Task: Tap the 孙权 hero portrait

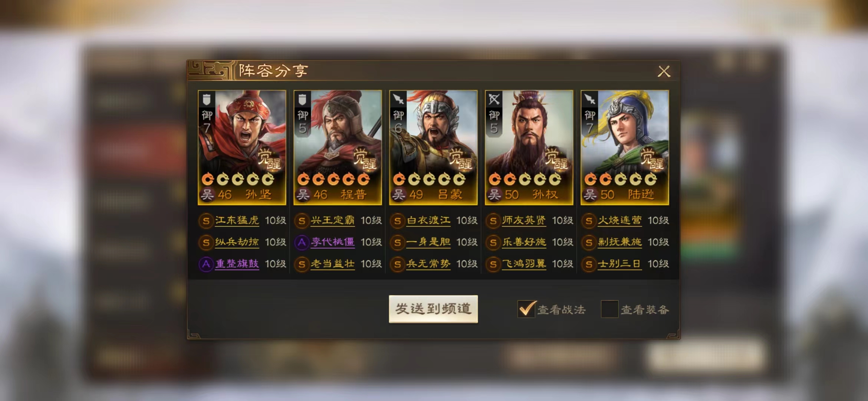Action: [529, 147]
